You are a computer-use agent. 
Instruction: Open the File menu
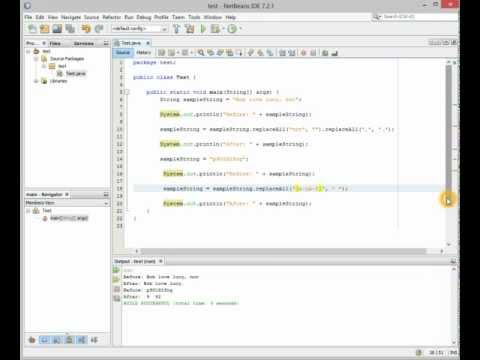point(28,17)
